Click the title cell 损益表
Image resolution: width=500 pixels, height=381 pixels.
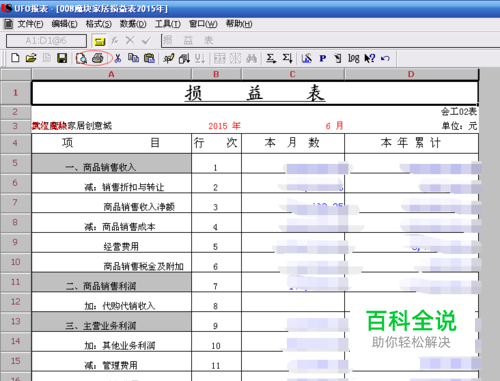point(255,93)
